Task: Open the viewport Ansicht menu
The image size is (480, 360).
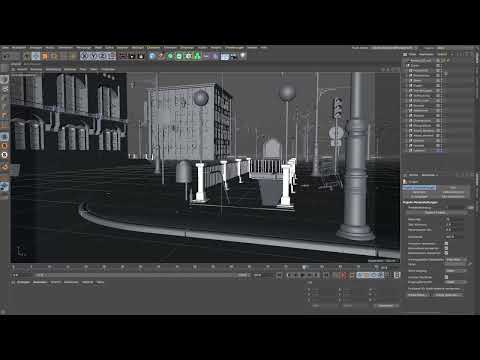Action: (x=22, y=69)
